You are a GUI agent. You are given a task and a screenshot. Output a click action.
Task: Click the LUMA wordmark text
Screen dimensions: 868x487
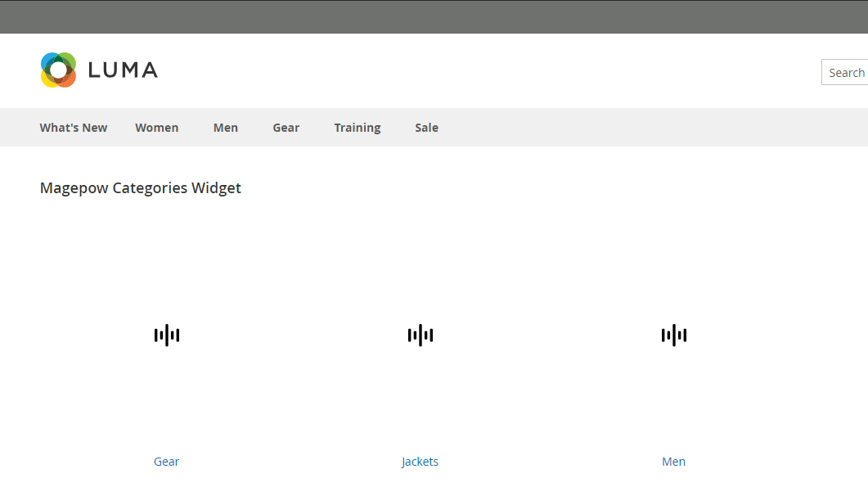coord(123,70)
